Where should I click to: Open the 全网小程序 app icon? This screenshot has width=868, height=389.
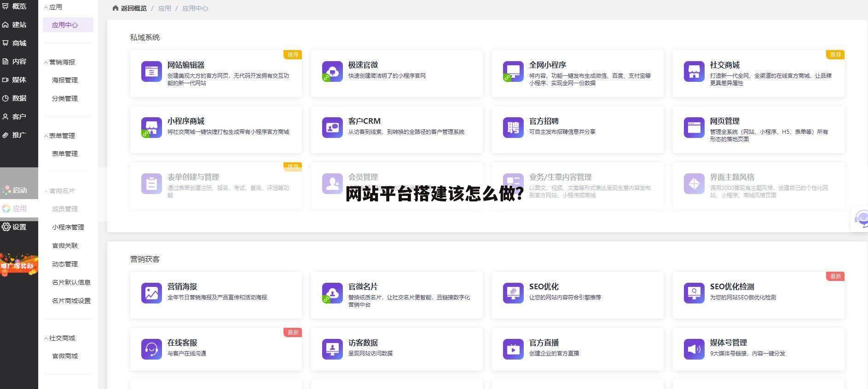[x=513, y=72]
